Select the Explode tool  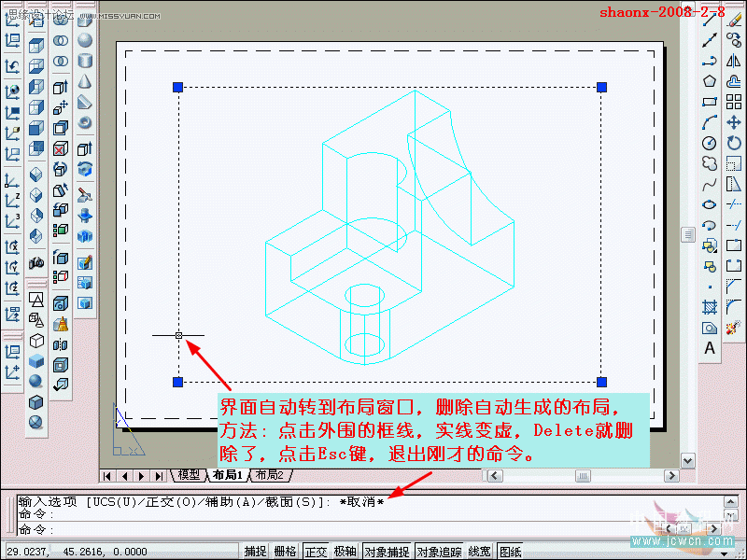tap(734, 328)
